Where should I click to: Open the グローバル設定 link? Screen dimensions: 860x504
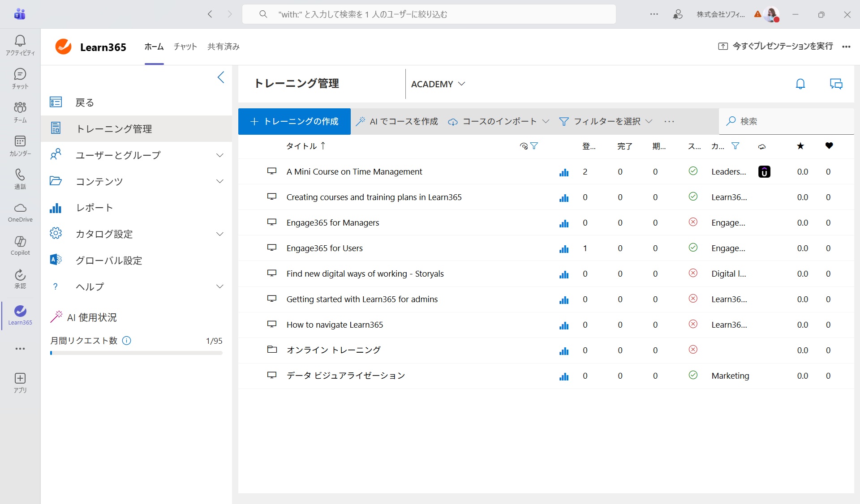(137, 260)
